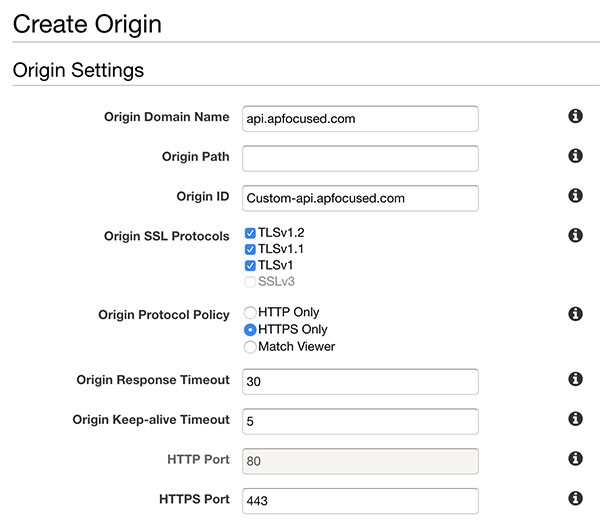Focus the empty Origin Path field

[360, 158]
